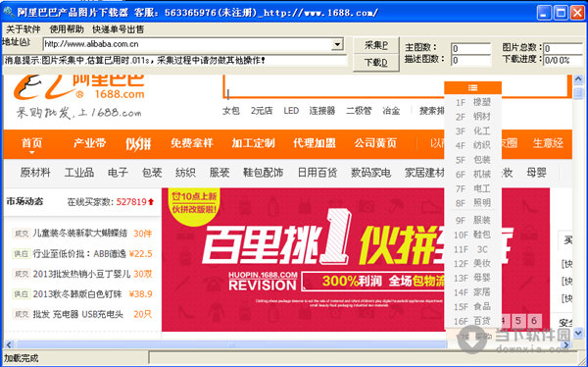The width and height of the screenshot is (588, 367).
Task: Select banner slide number 5
Action: (517, 321)
